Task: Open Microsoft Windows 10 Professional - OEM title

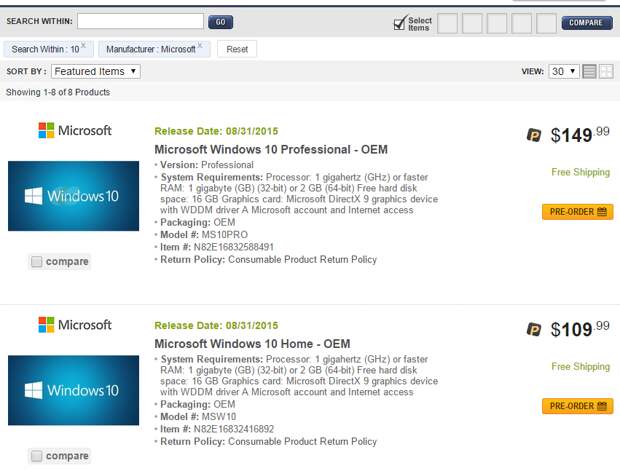Action: [271, 149]
